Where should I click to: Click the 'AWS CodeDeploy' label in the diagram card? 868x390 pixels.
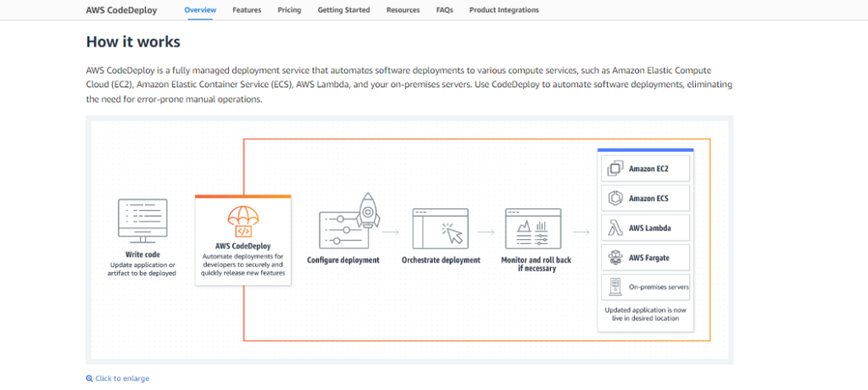point(243,245)
